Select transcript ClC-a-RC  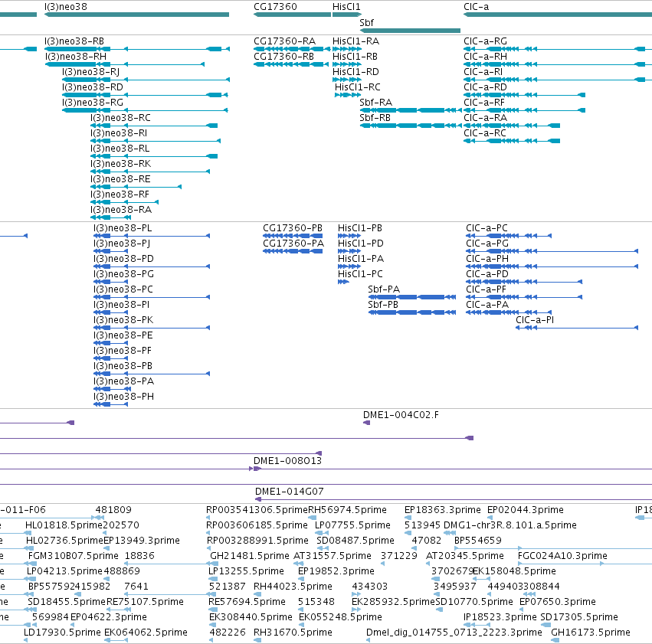tap(485, 133)
